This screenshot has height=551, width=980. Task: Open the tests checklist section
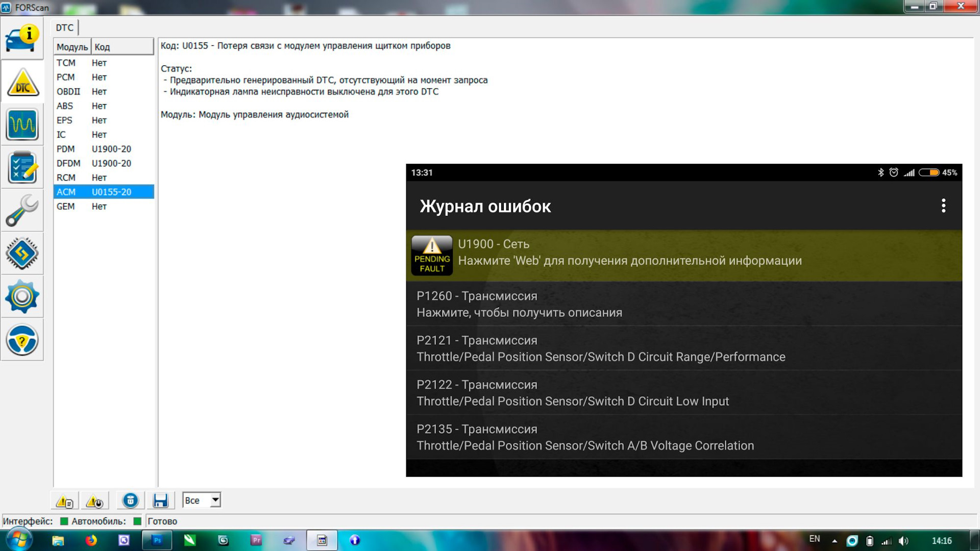(x=22, y=167)
